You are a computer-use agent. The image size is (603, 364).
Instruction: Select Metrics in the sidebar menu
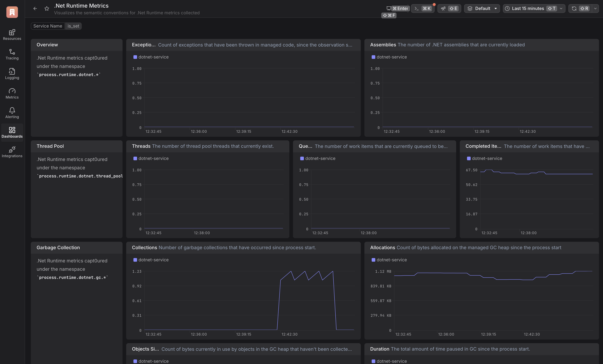pyautogui.click(x=12, y=93)
